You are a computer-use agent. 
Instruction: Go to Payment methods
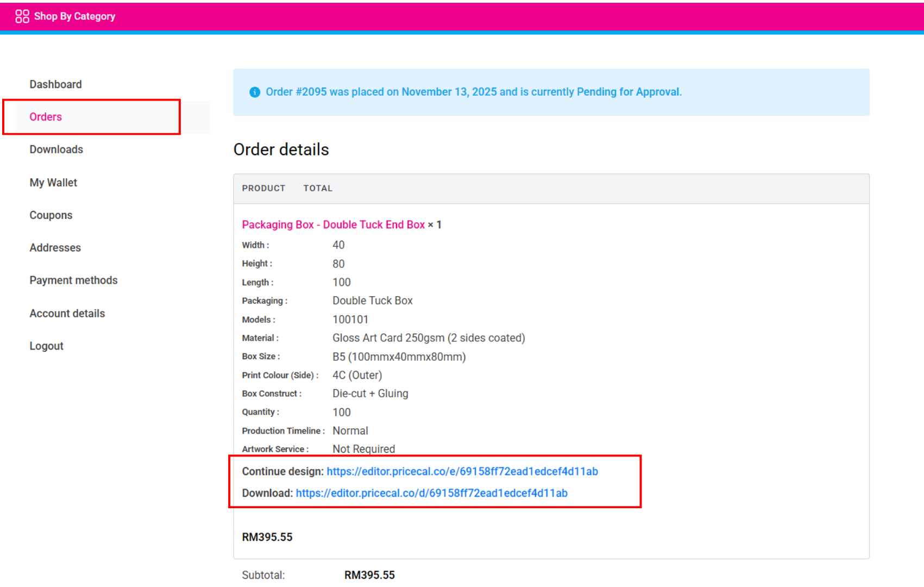point(73,280)
